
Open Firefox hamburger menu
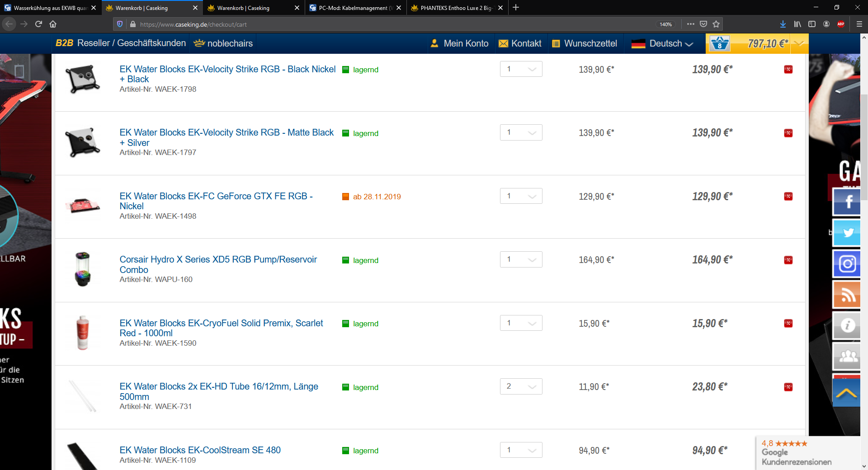point(859,24)
